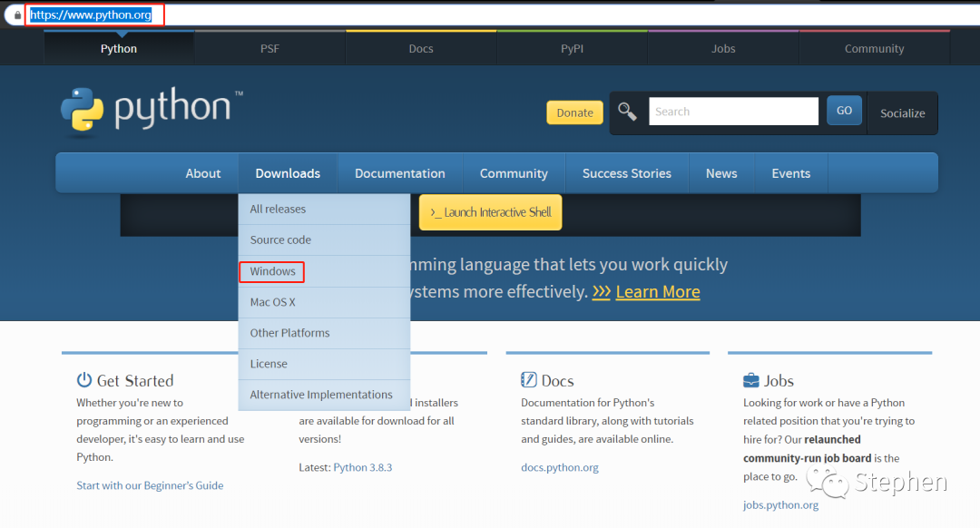
Task: Open the Socialize menu
Action: tap(903, 113)
